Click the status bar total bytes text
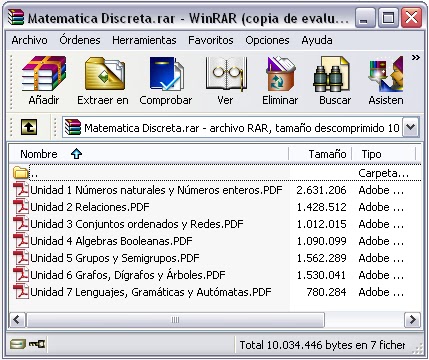429x360 pixels. point(322,345)
